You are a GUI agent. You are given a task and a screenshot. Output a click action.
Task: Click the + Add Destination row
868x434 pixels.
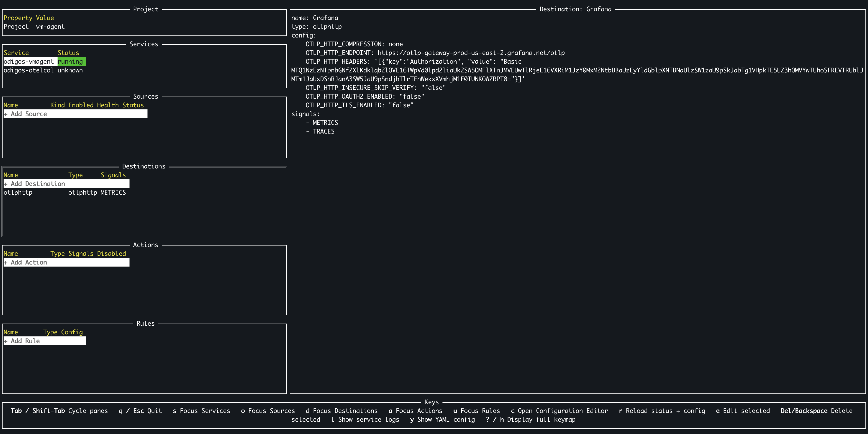[66, 184]
